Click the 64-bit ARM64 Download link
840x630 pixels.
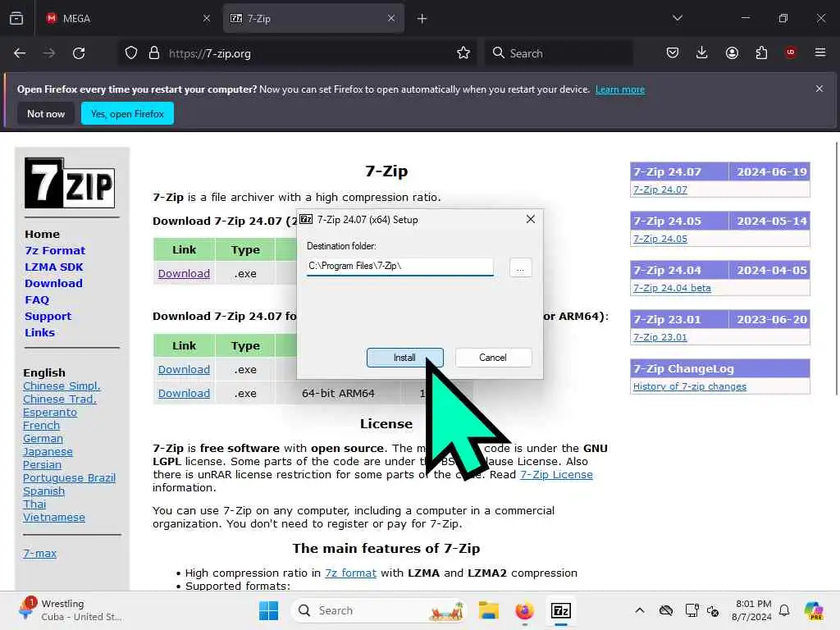[x=184, y=393]
